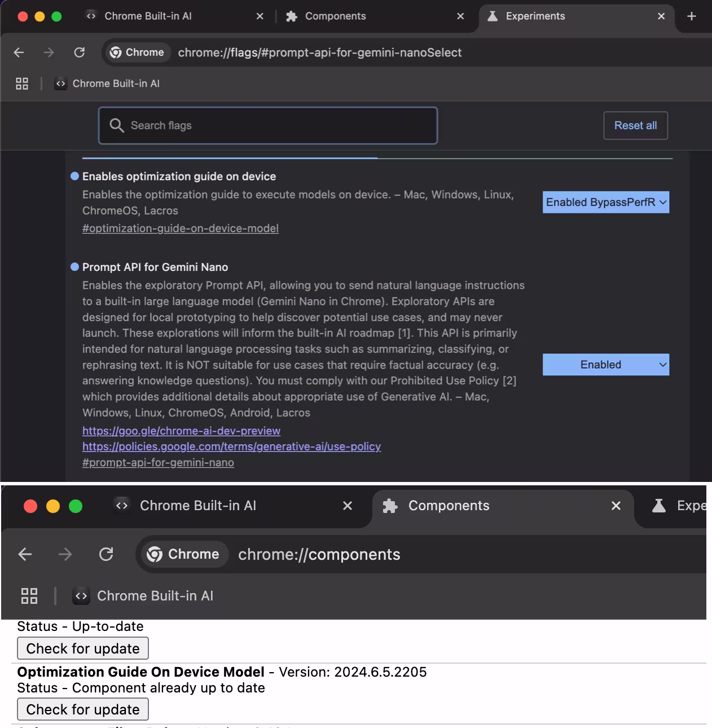This screenshot has height=728, width=712.
Task: Open a new tab with the plus button
Action: (691, 16)
